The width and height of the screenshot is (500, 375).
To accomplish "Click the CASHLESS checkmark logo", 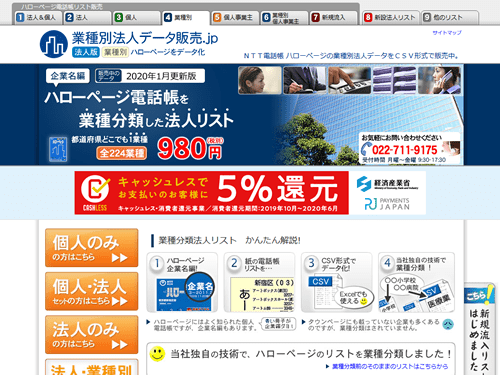I will pyautogui.click(x=95, y=193).
